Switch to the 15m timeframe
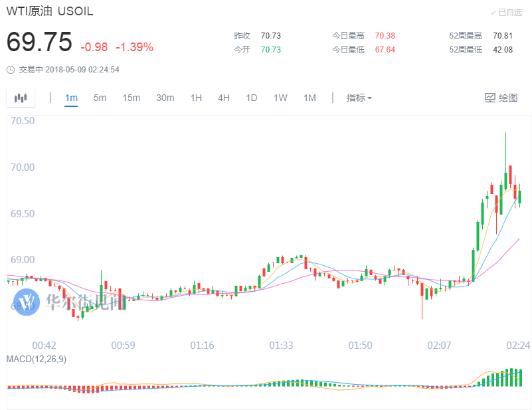This screenshot has height=410, width=532. pyautogui.click(x=132, y=98)
